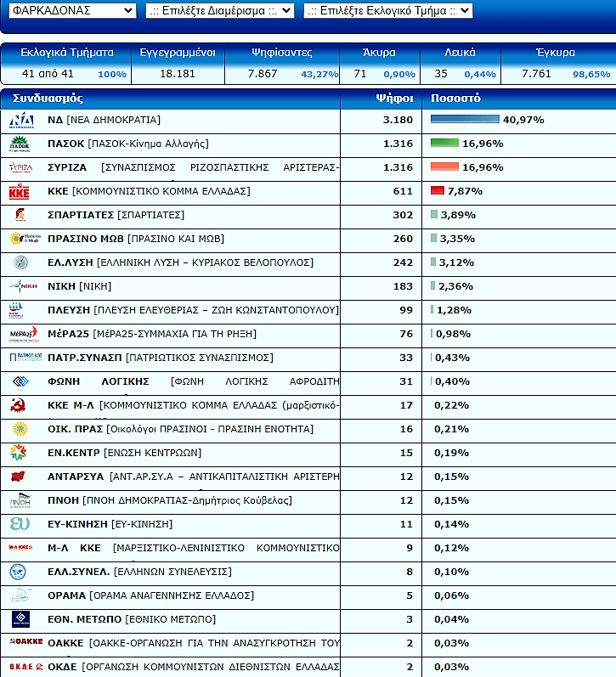Click the Εγγεγραμμένοι value 18.181
The width and height of the screenshot is (616, 677).
point(178,74)
